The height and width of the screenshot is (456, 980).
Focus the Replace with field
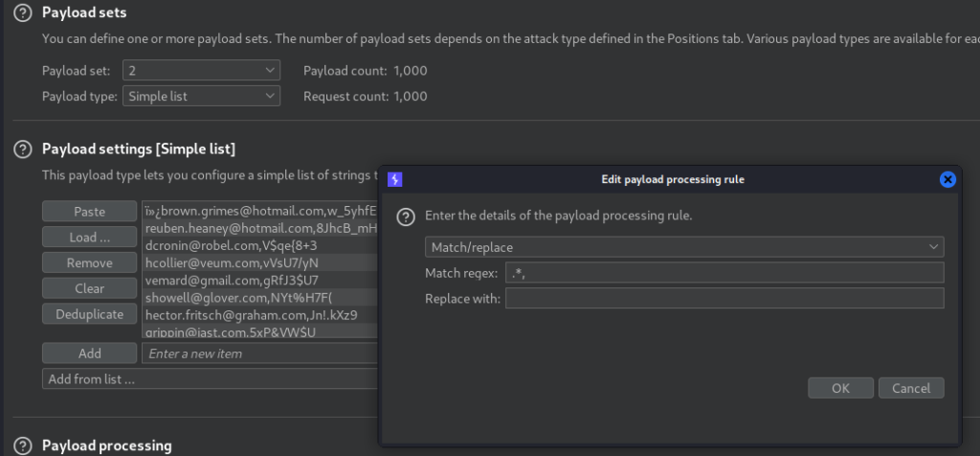point(724,298)
